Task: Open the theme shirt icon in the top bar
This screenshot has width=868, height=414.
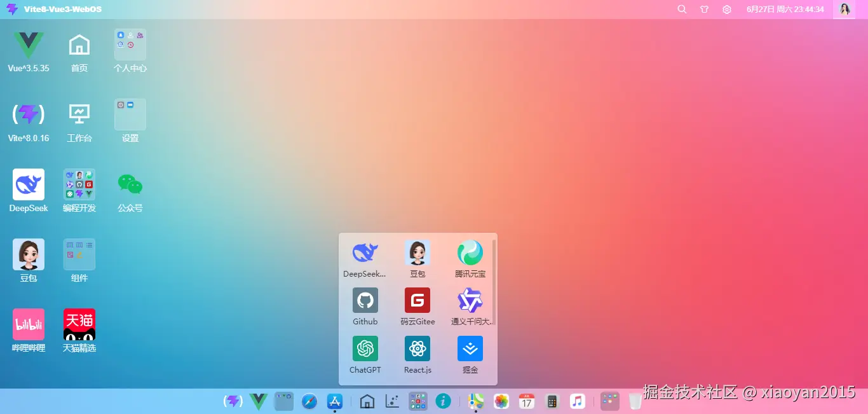Action: point(704,10)
